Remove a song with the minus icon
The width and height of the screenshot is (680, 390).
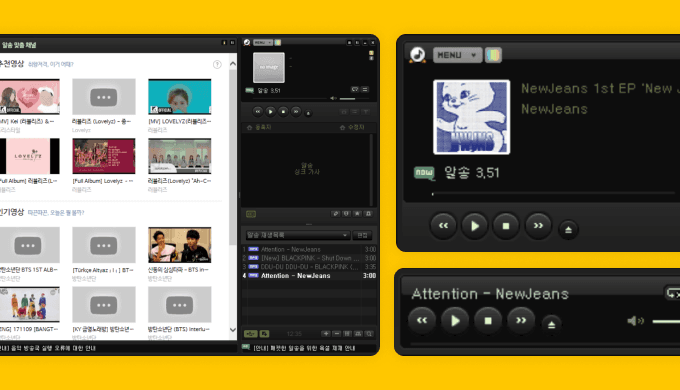point(337,334)
